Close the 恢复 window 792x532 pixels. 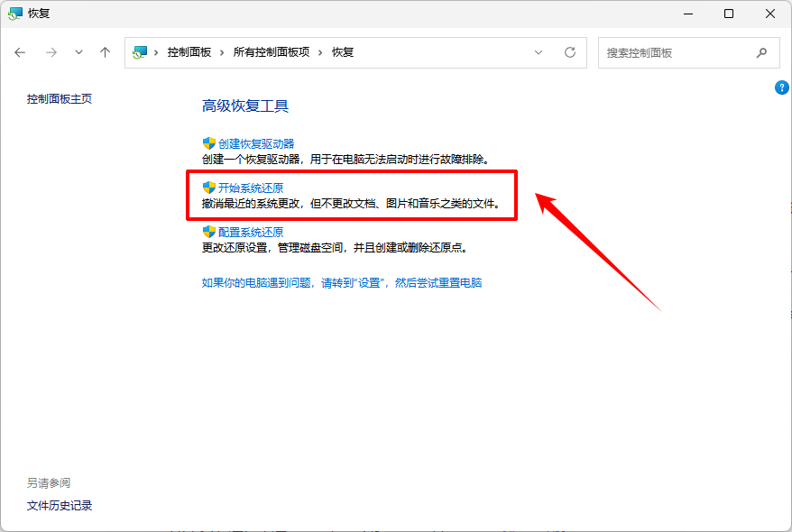point(770,14)
